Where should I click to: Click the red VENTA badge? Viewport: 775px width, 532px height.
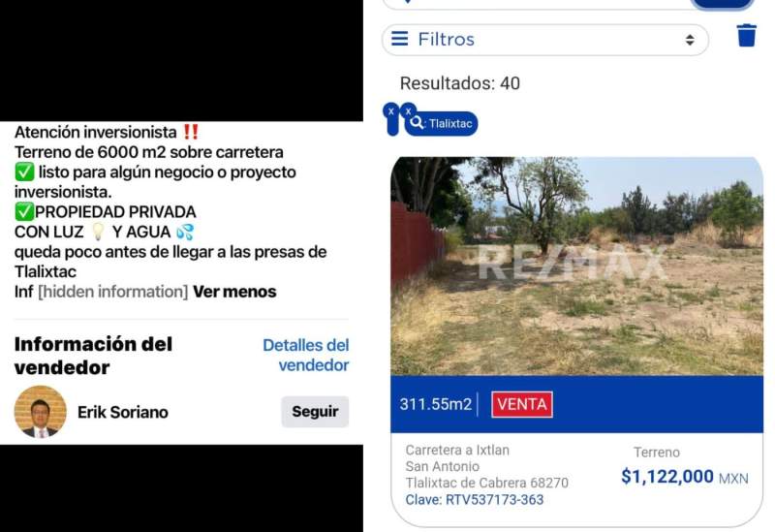[x=522, y=404]
